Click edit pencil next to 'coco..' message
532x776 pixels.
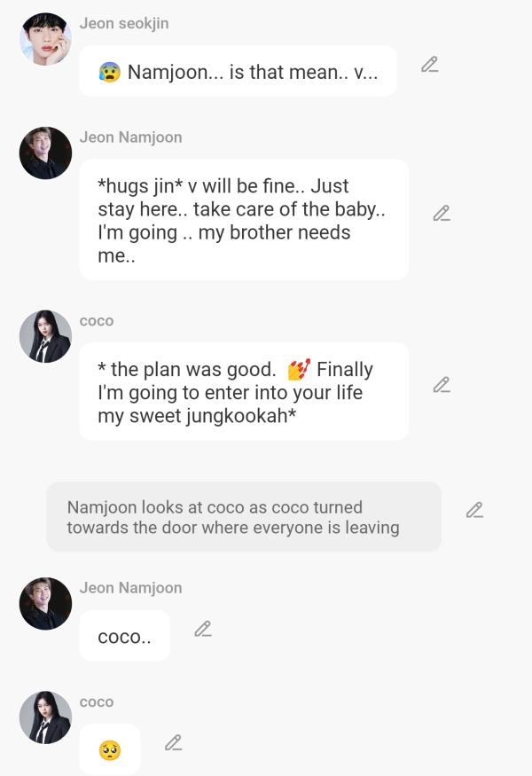[203, 629]
